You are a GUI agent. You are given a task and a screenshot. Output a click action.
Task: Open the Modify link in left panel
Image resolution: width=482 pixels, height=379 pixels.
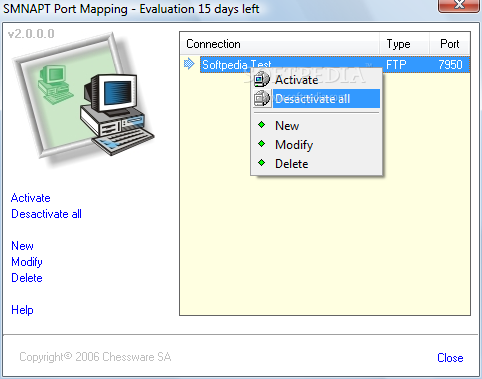[x=27, y=262]
